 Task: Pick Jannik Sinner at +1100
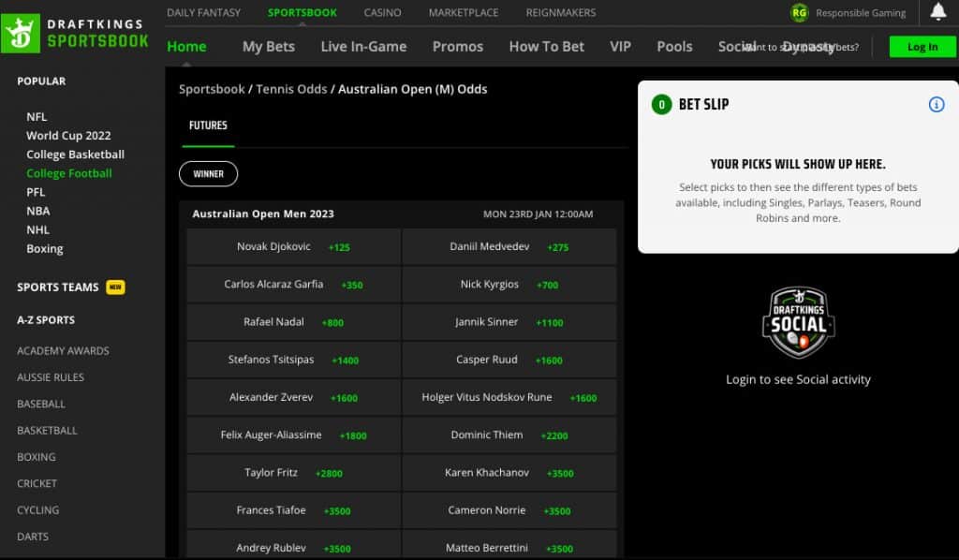pos(509,322)
